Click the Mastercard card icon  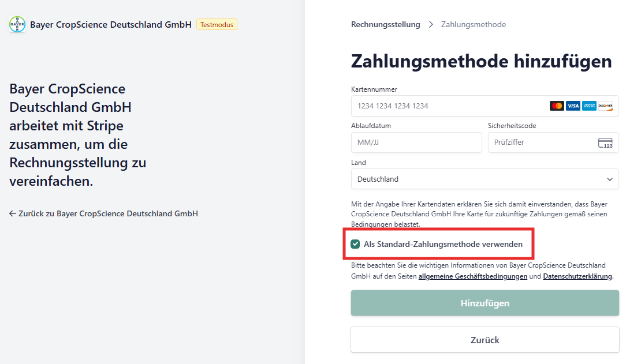(x=557, y=106)
